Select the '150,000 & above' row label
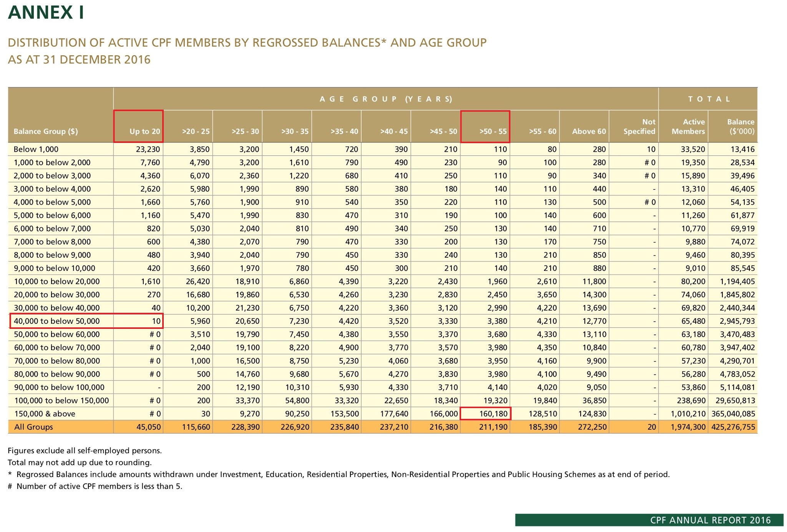The image size is (787, 532). pyautogui.click(x=45, y=414)
